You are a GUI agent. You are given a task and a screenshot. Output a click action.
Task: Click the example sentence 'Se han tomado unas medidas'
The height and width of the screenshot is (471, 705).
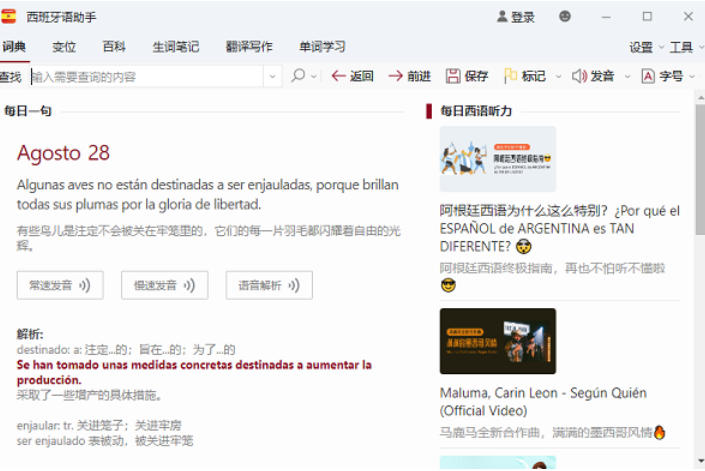coord(194,372)
